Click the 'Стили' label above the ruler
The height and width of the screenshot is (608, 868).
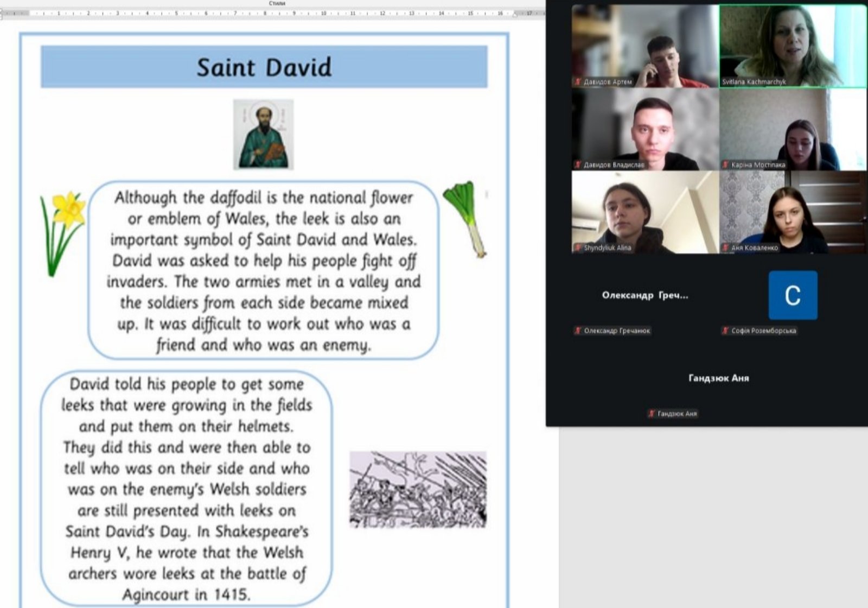(x=277, y=3)
